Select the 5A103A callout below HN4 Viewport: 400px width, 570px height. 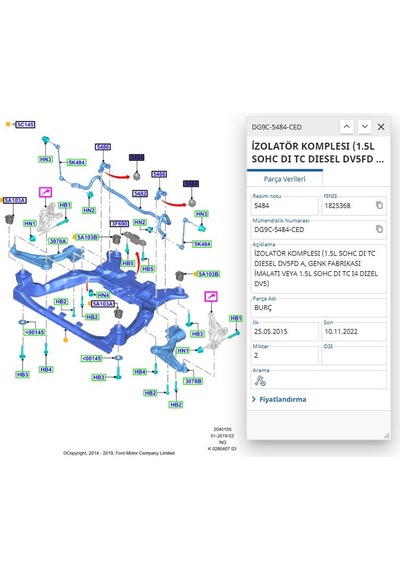coord(103,304)
